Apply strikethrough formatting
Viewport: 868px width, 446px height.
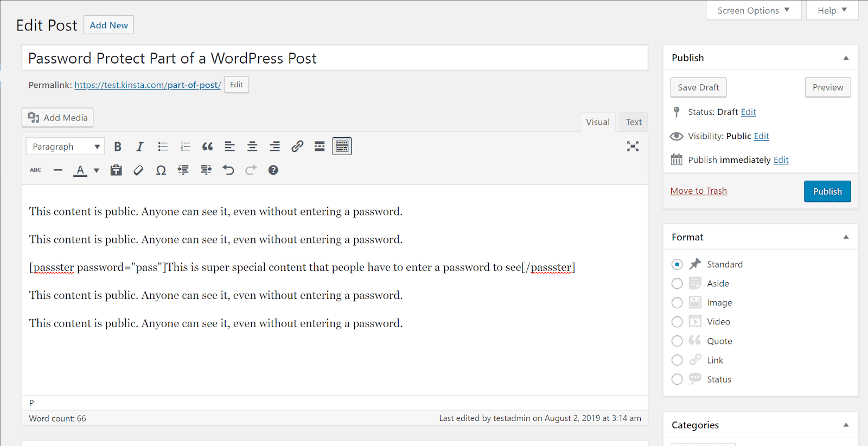click(35, 170)
